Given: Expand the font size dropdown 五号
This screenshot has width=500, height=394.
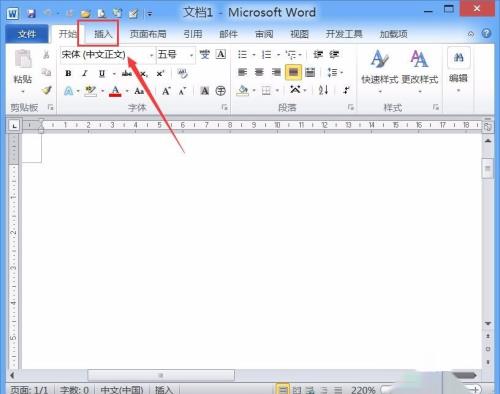Looking at the screenshot, I should (x=191, y=55).
